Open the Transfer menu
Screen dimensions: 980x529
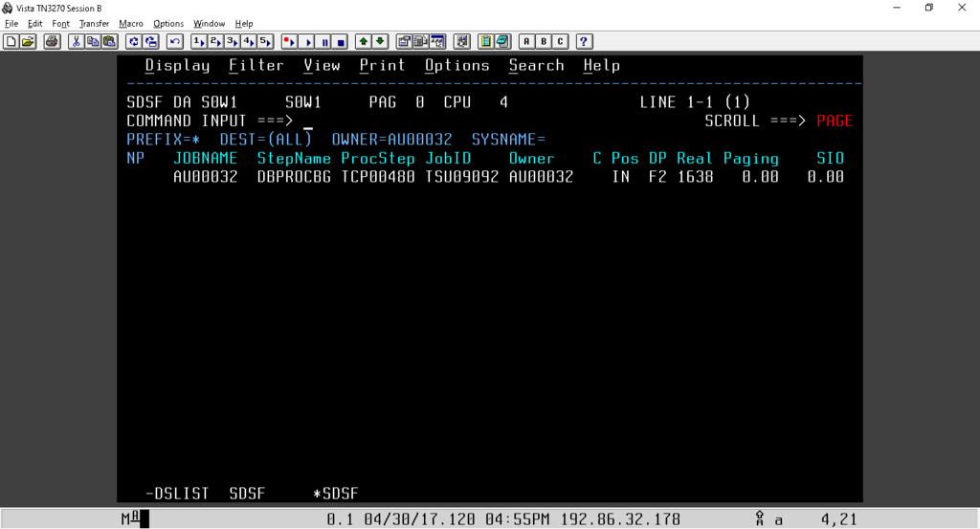click(95, 24)
